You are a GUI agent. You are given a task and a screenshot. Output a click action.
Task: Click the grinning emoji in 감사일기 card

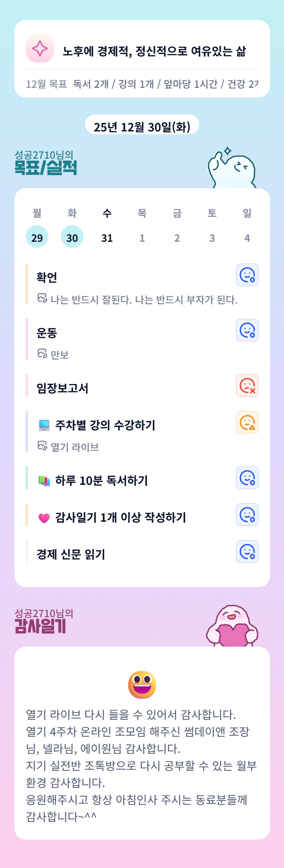pyautogui.click(x=142, y=684)
